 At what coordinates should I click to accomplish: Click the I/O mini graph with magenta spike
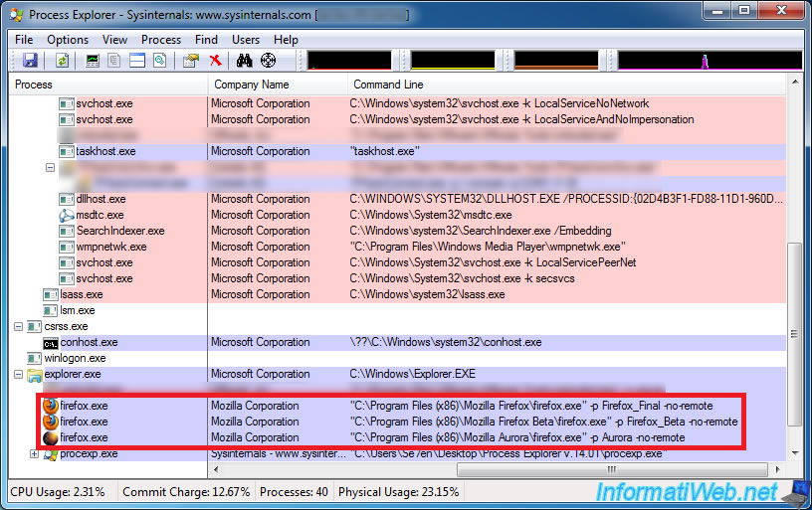(x=710, y=60)
